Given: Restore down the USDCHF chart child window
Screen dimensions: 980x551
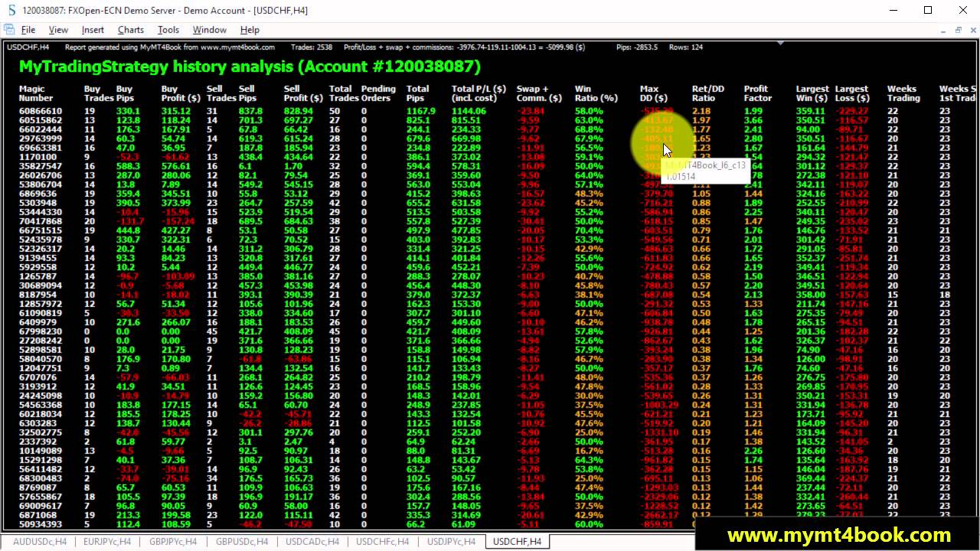Looking at the screenshot, I should click(957, 30).
